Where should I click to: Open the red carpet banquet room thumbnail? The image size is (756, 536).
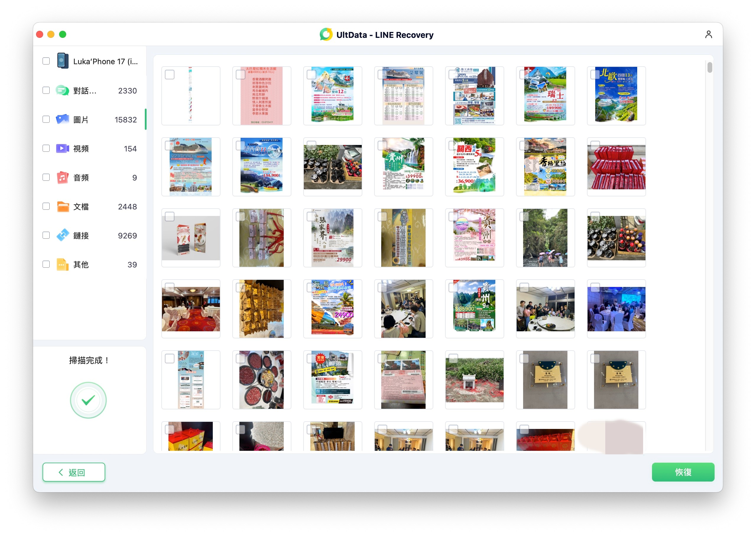(191, 308)
